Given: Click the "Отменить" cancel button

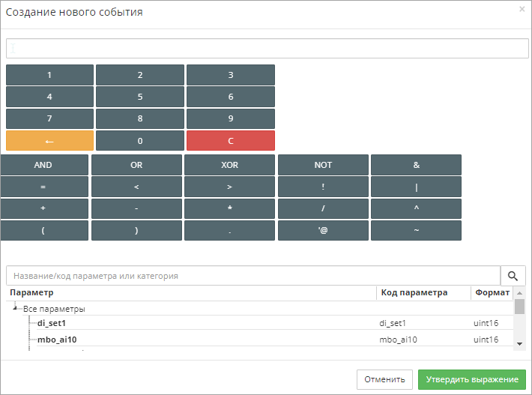Looking at the screenshot, I should (384, 379).
